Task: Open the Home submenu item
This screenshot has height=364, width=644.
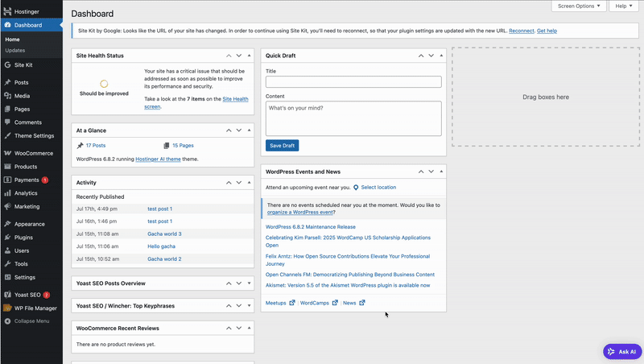Action: tap(12, 39)
